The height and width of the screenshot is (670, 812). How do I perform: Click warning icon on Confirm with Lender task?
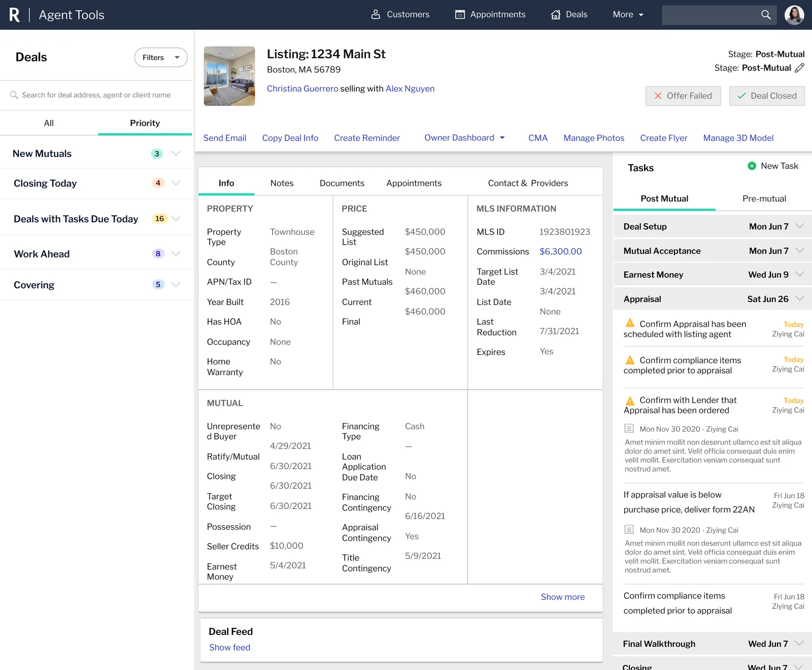tap(630, 400)
